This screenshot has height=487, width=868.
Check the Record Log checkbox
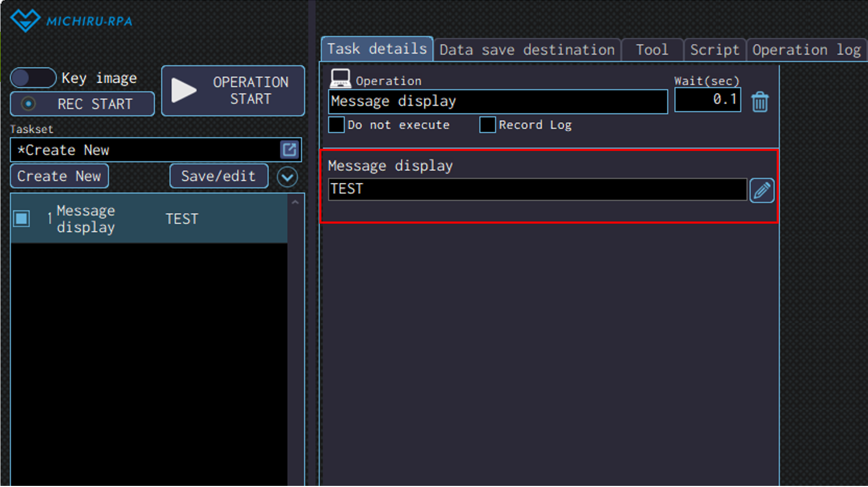487,125
